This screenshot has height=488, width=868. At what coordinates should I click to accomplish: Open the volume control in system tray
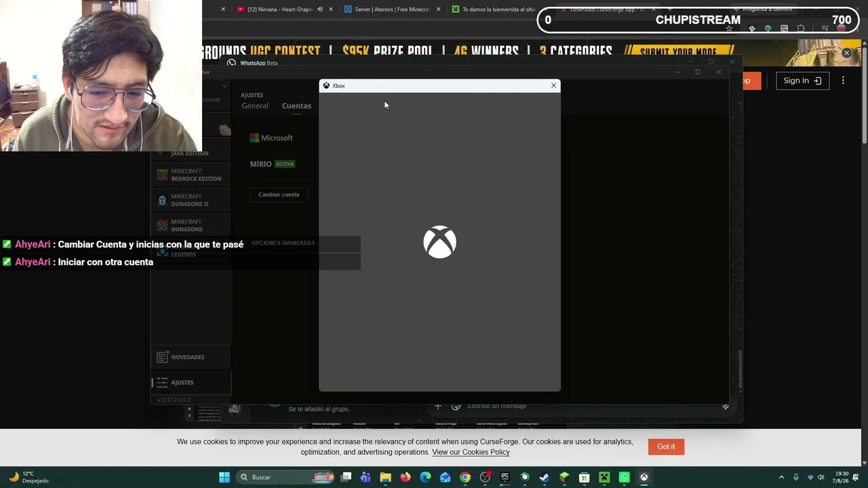point(821,477)
